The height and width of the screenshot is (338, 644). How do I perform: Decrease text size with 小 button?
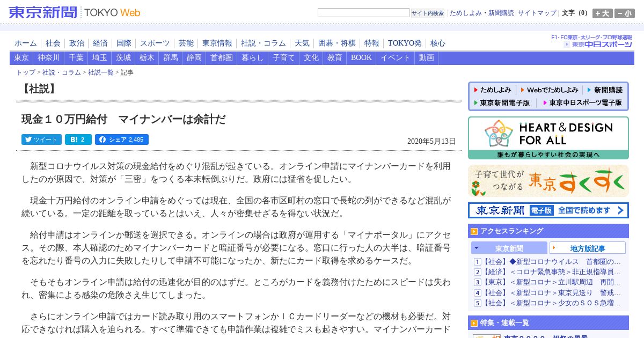(625, 13)
